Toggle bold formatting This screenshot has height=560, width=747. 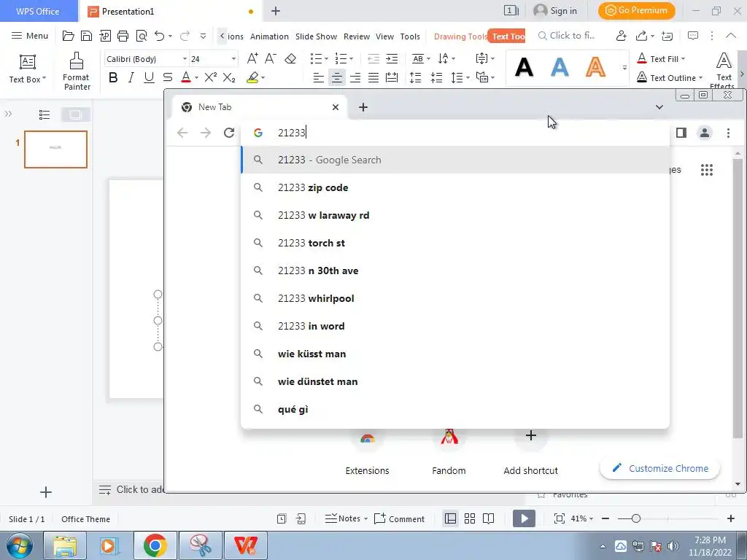coord(113,77)
